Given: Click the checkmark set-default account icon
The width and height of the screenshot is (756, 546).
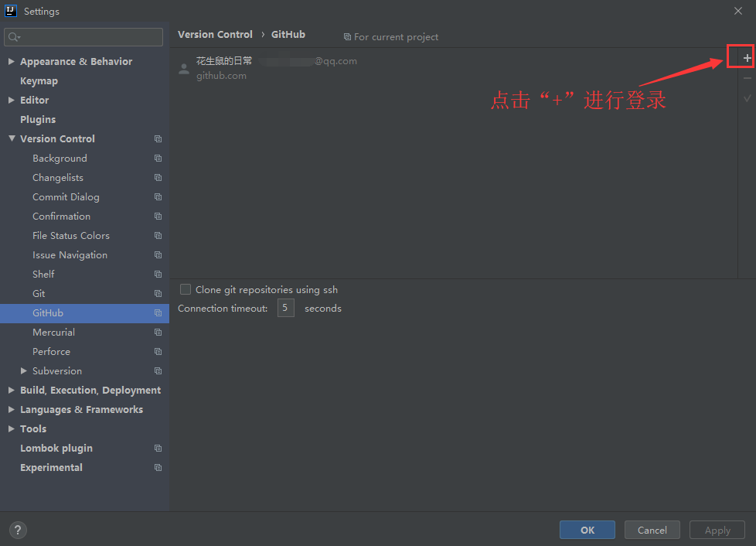Looking at the screenshot, I should click(747, 98).
